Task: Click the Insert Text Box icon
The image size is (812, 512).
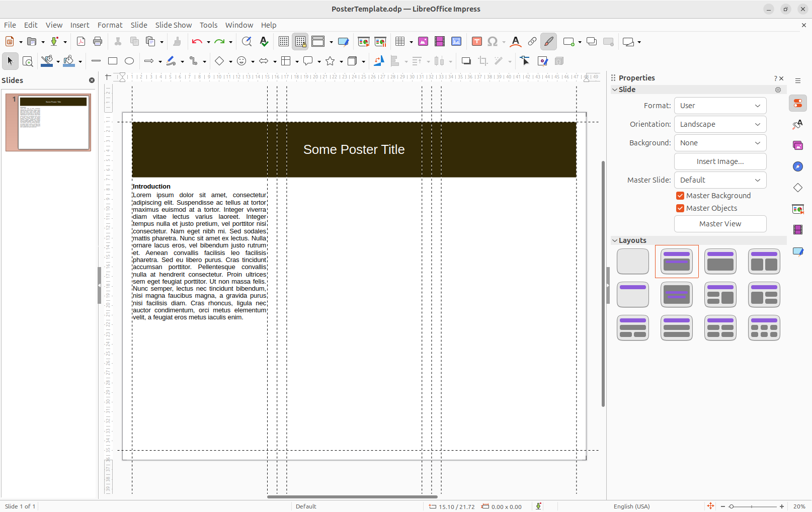Action: point(477,42)
